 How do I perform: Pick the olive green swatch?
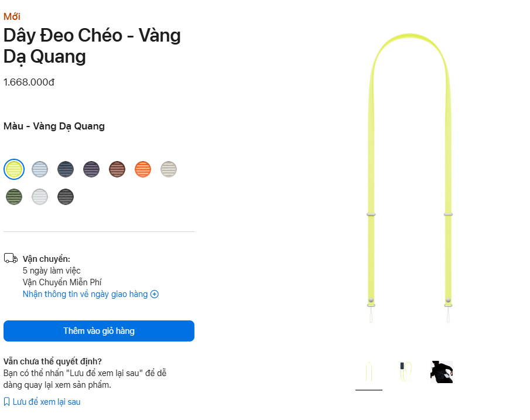(x=14, y=197)
